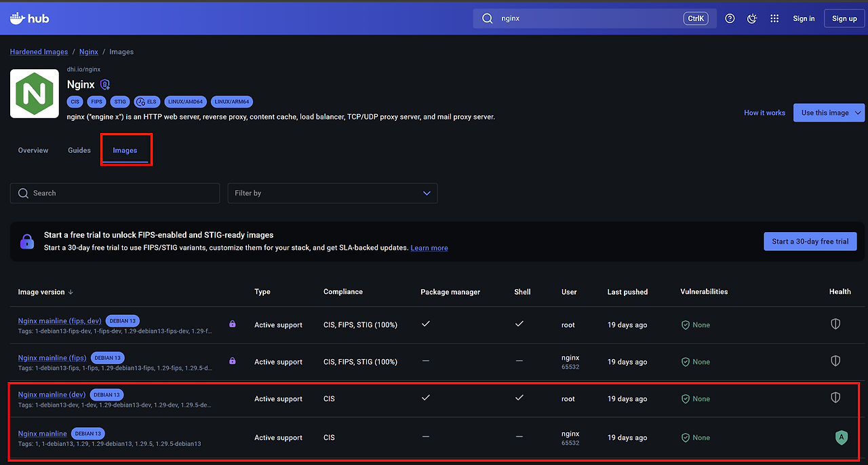Click the padlock icon in free trial banner

tap(27, 241)
